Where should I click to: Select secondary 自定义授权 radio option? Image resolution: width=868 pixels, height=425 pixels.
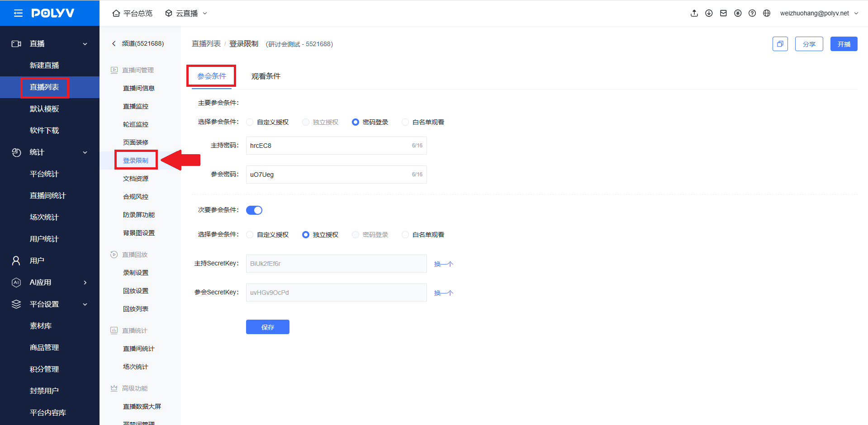(250, 235)
